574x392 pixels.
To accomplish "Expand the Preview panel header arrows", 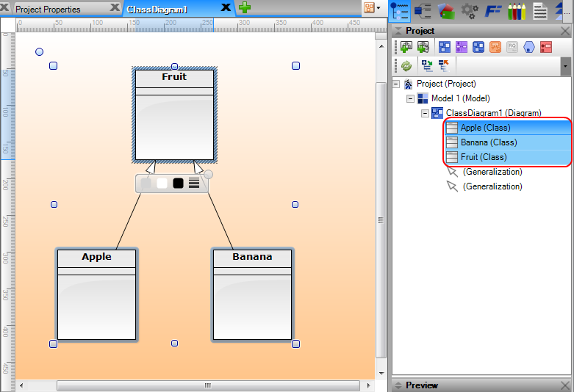I will tap(398, 385).
